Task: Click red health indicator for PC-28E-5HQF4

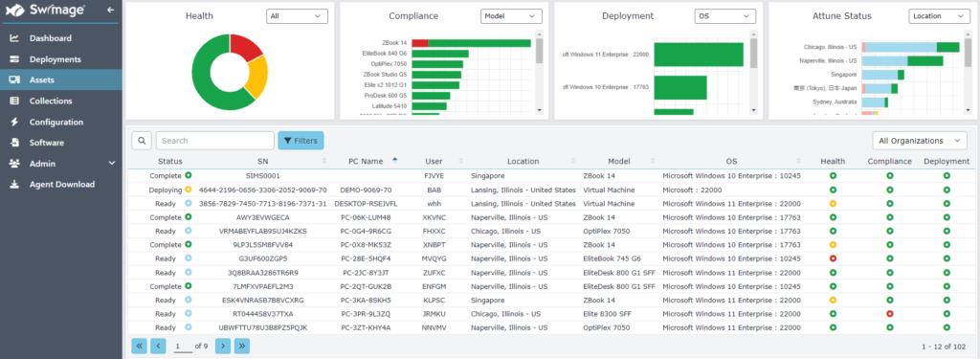Action: point(833,258)
